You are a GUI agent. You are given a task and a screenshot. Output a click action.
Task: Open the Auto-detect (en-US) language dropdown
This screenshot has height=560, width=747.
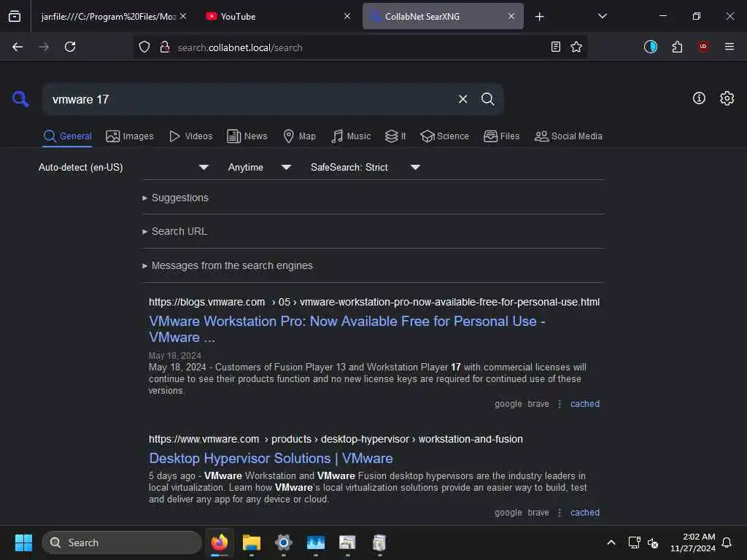coord(123,167)
